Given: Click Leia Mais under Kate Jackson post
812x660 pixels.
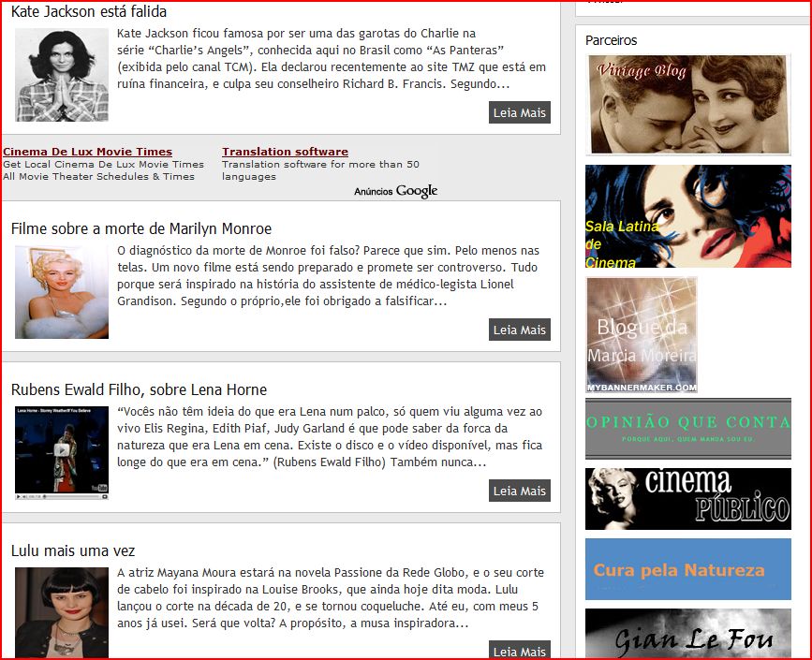Looking at the screenshot, I should coord(520,112).
